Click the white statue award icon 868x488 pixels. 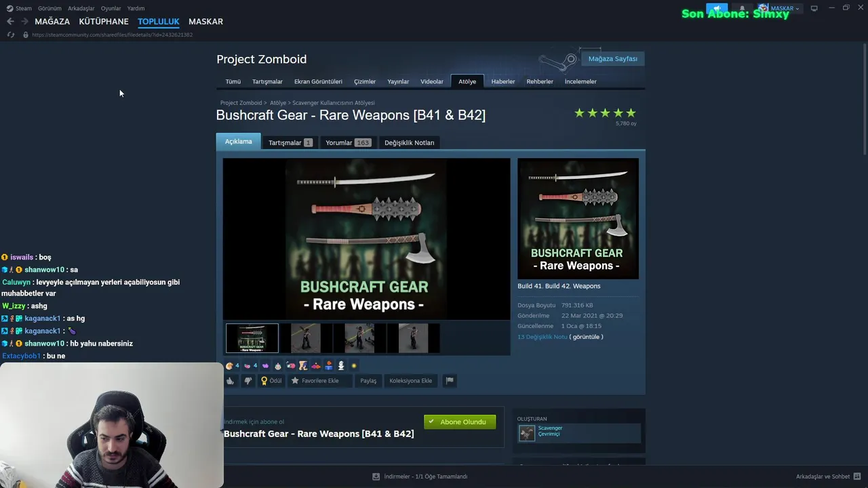[341, 366]
